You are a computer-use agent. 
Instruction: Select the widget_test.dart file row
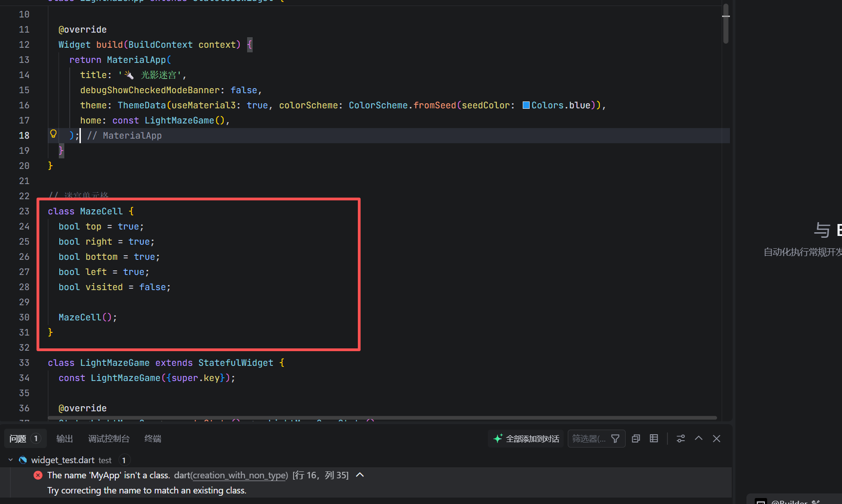[366, 460]
